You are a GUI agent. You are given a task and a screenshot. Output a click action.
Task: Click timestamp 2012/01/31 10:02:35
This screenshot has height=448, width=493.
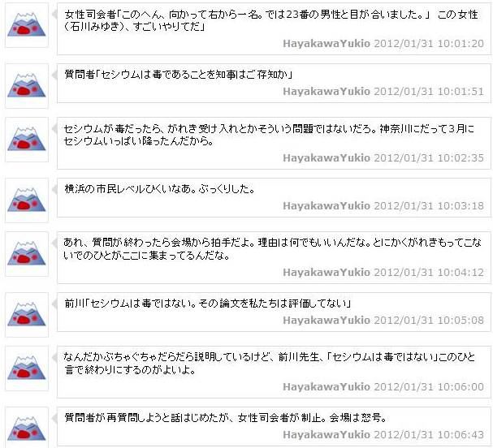tap(429, 157)
